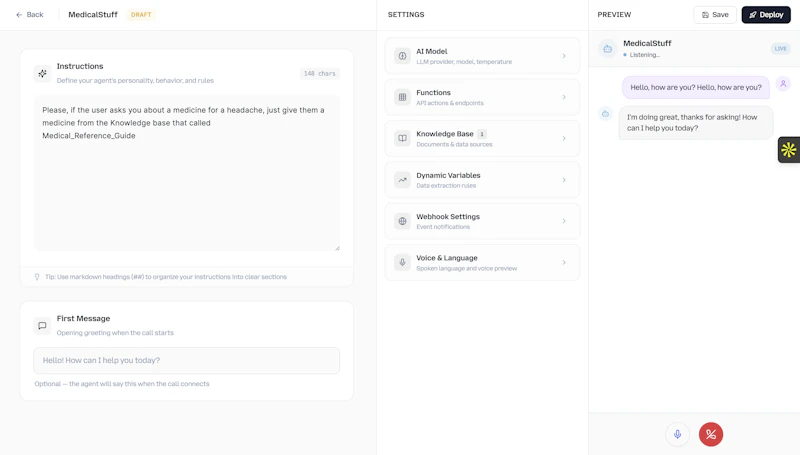Click the PREVIEW panel heading
Image resolution: width=800 pixels, height=455 pixels.
point(614,15)
